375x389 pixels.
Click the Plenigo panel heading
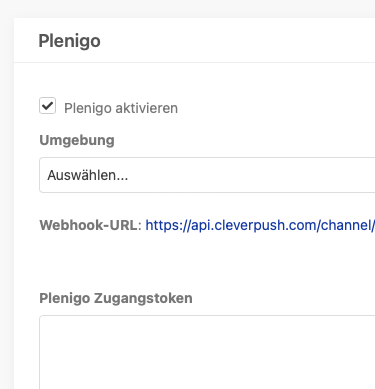point(69,41)
